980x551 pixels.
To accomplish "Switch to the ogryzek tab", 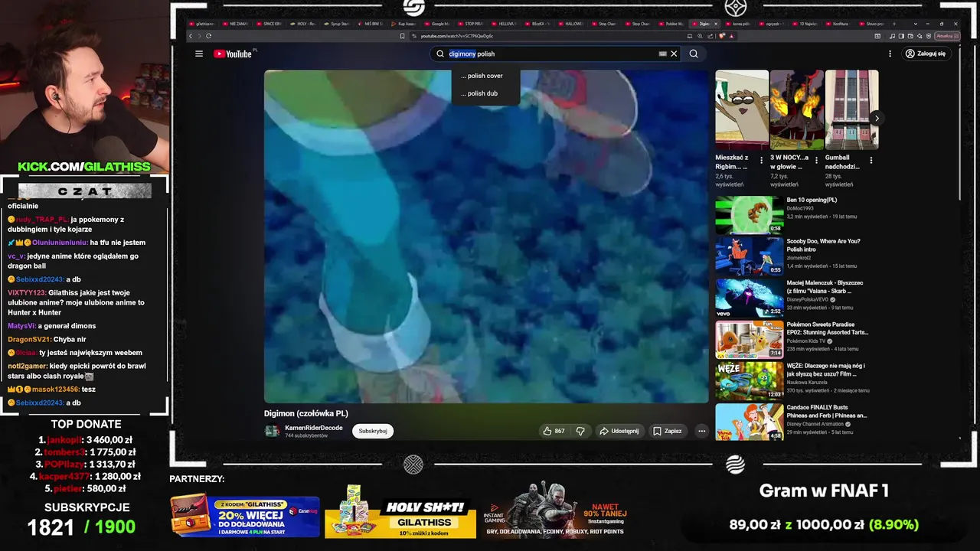I will [772, 24].
